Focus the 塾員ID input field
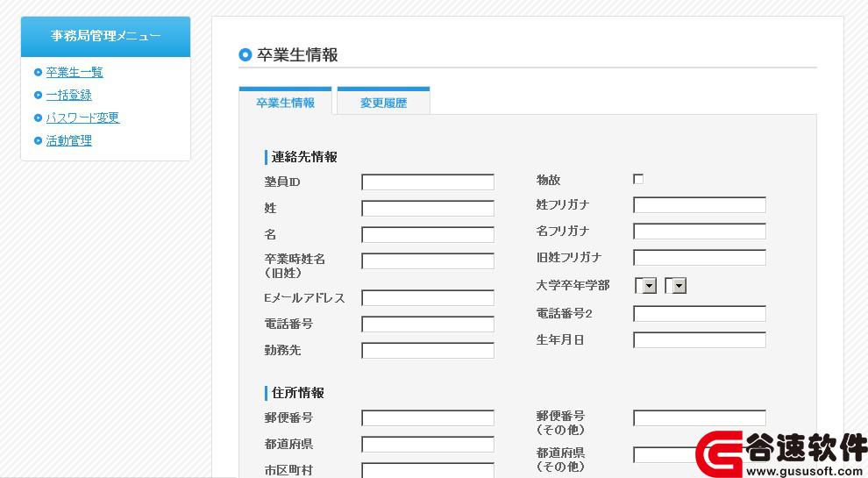 [427, 182]
